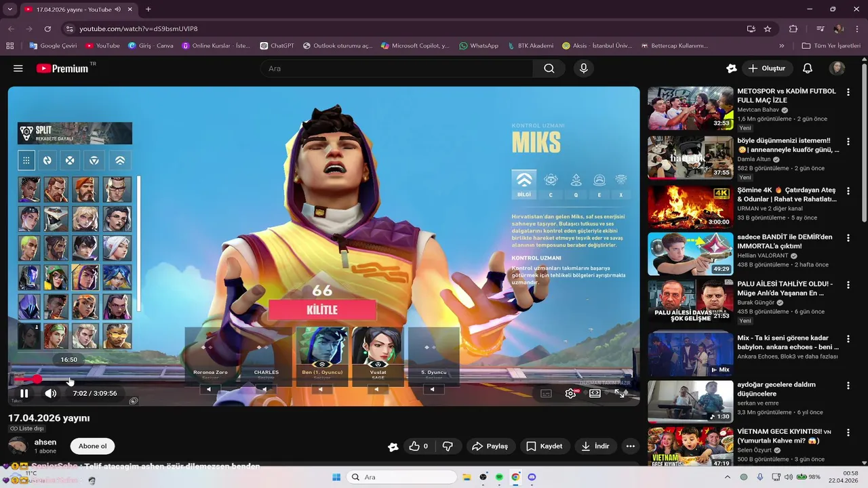This screenshot has width=868, height=488.
Task: Open Şömine 4K fireplace video thumbnail
Action: click(x=690, y=206)
